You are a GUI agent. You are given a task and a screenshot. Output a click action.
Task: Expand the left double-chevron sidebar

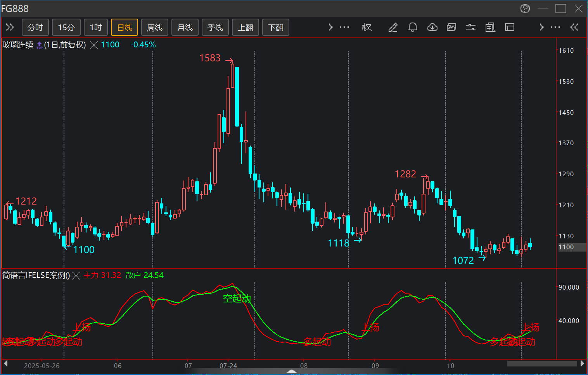pyautogui.click(x=10, y=27)
